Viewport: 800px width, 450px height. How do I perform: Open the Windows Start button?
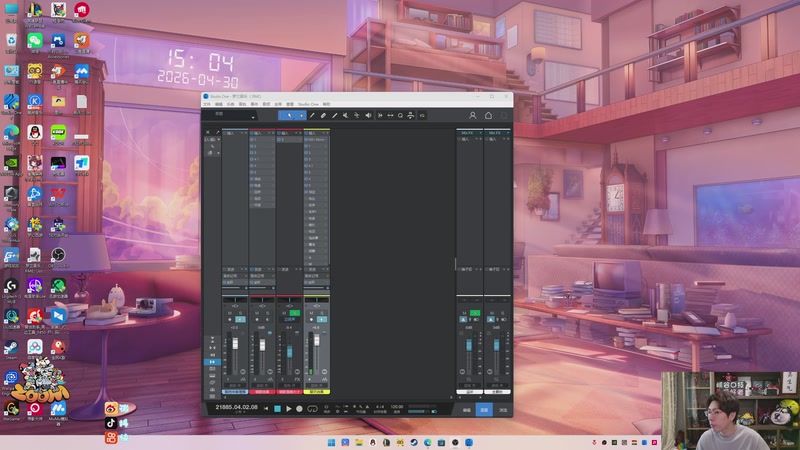(331, 442)
